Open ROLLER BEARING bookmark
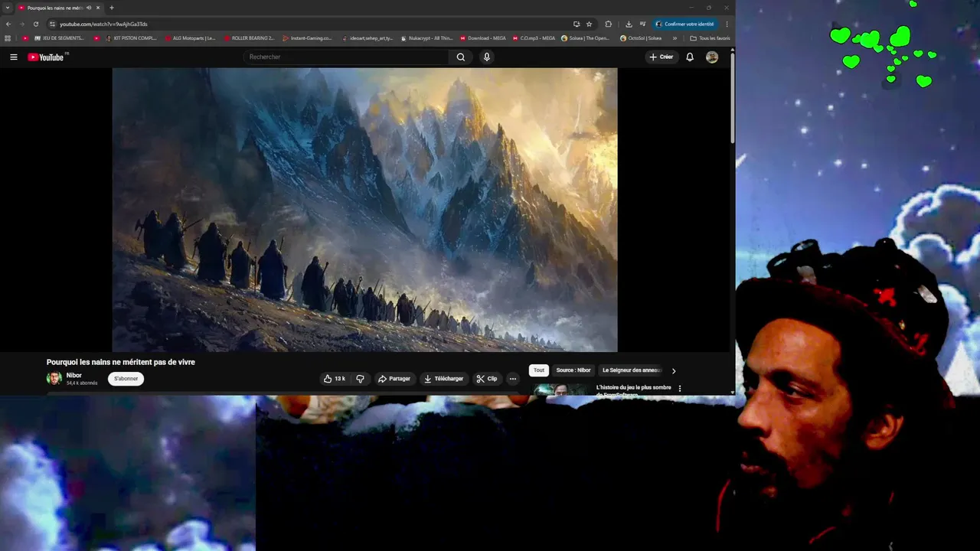Screen dimensions: 980x551 click(x=249, y=38)
